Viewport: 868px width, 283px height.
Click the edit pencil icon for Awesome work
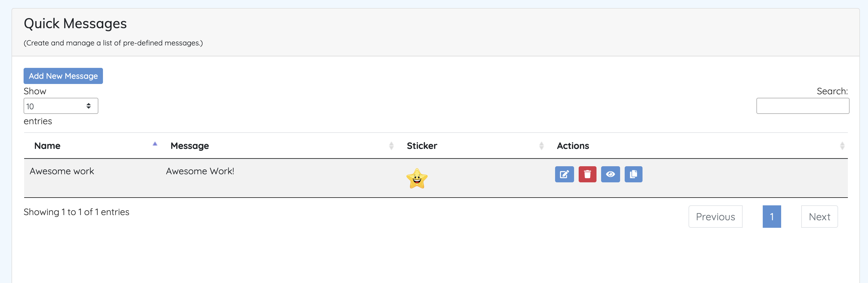pos(564,174)
